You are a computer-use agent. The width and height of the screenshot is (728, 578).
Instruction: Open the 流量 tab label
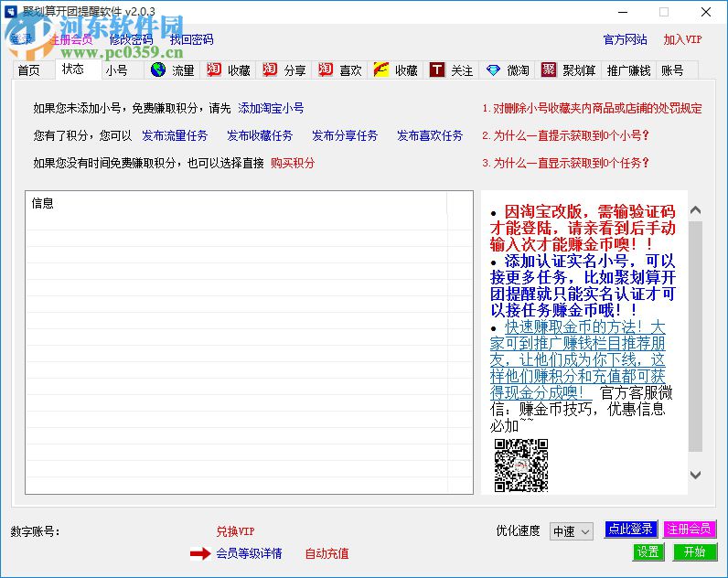tap(183, 70)
